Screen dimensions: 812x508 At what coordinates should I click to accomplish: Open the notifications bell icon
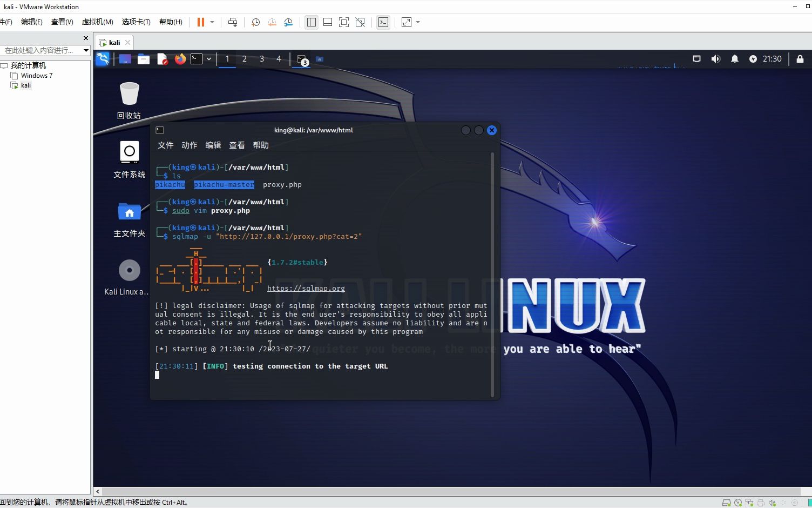tap(735, 59)
